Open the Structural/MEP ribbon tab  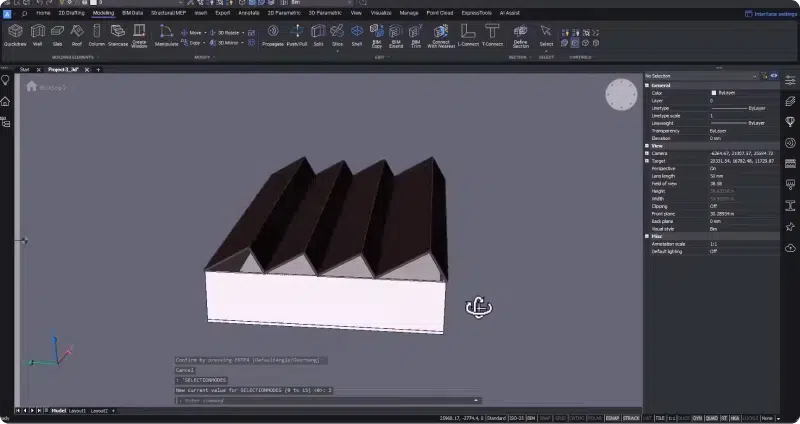(168, 13)
